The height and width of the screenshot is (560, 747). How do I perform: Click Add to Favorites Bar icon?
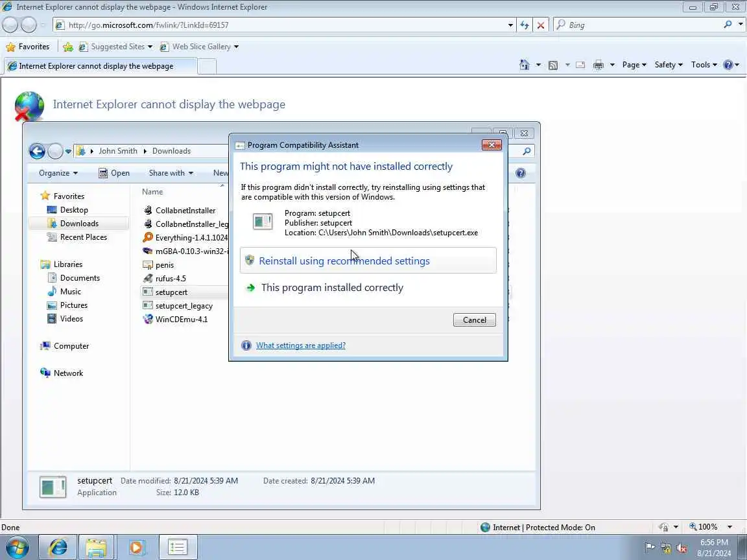coord(67,47)
